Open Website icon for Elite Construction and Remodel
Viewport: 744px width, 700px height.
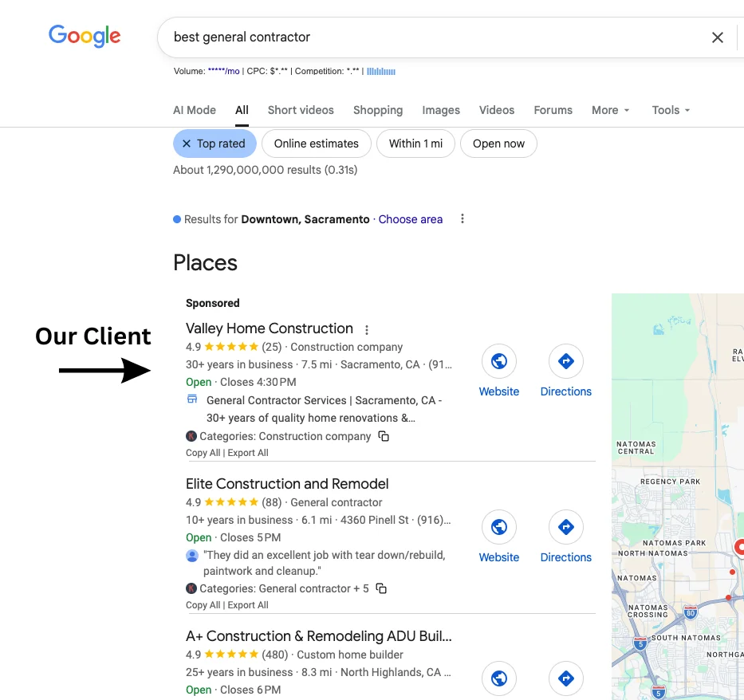coord(499,528)
